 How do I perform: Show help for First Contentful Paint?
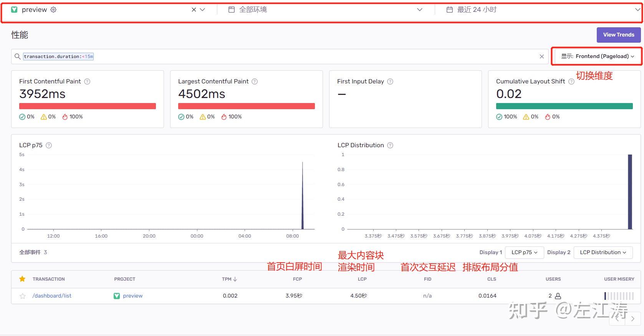pos(87,82)
